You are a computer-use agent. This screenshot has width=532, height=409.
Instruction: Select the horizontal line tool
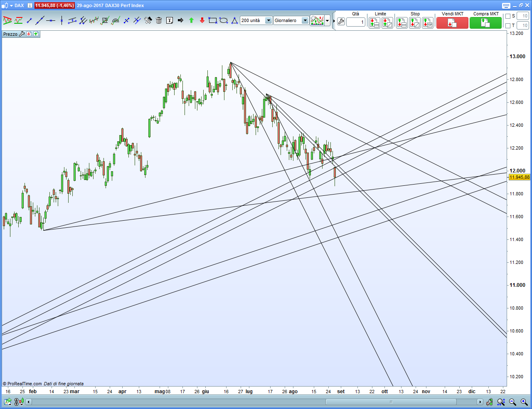(x=51, y=20)
